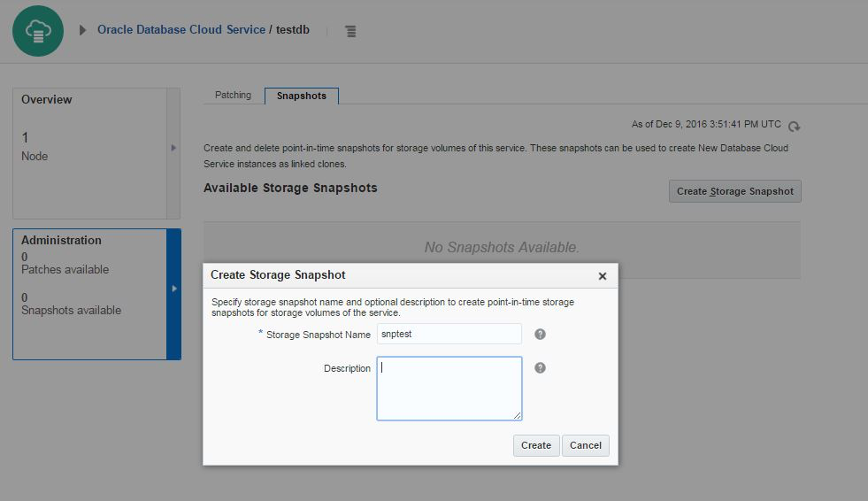Close the Create Storage Snapshot dialog
Viewport: 868px width, 501px height.
pyautogui.click(x=603, y=276)
